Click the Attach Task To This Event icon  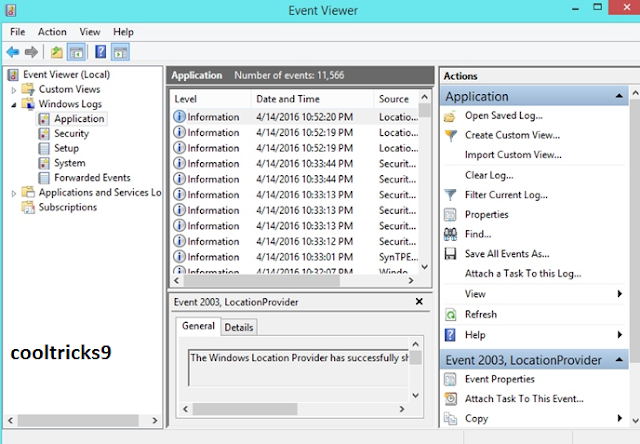click(451, 399)
